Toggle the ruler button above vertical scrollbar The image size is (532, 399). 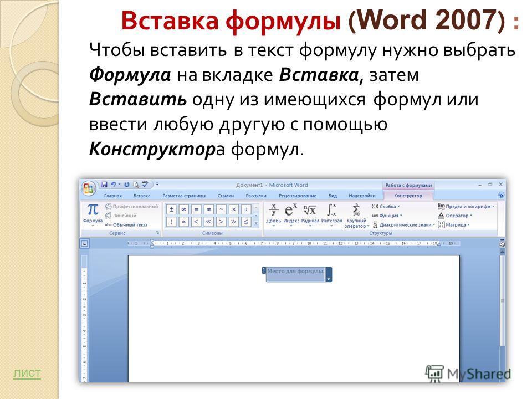[502, 244]
